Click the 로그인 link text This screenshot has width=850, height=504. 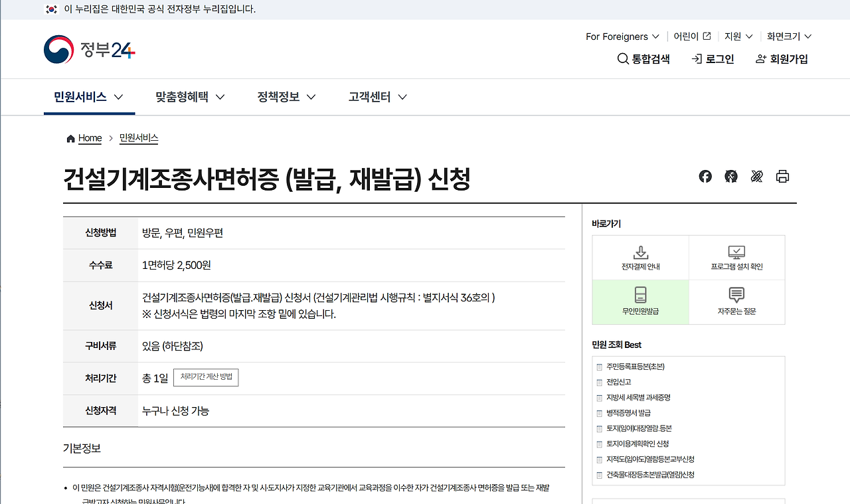pos(720,59)
